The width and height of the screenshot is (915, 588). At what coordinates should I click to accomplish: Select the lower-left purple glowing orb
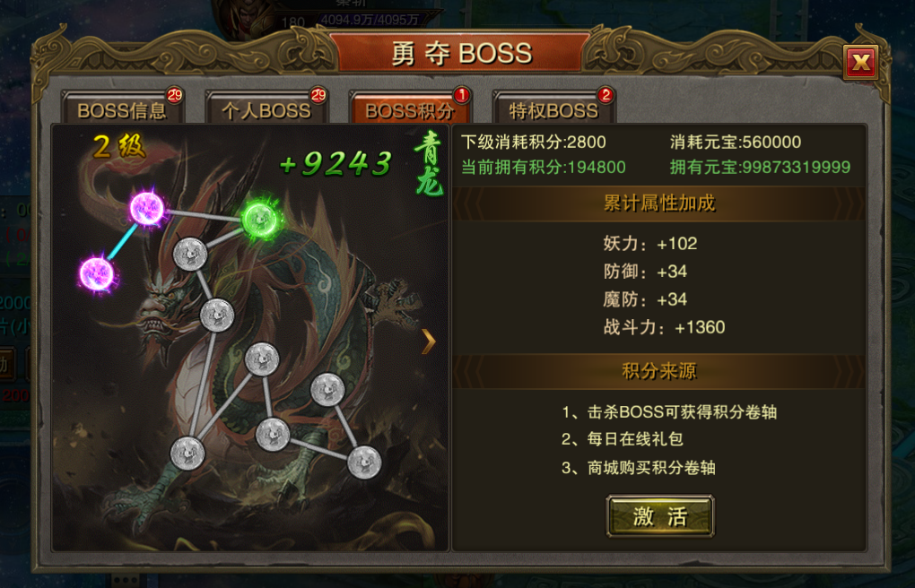click(96, 273)
